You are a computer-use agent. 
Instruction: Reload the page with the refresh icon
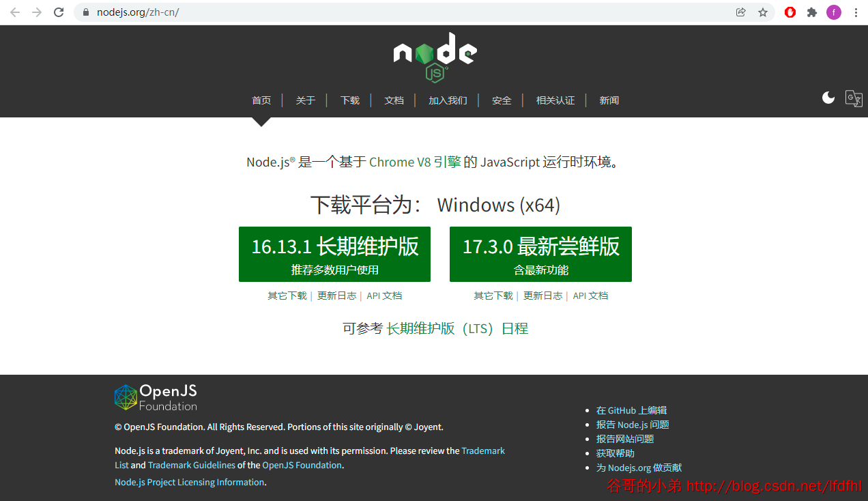click(59, 12)
